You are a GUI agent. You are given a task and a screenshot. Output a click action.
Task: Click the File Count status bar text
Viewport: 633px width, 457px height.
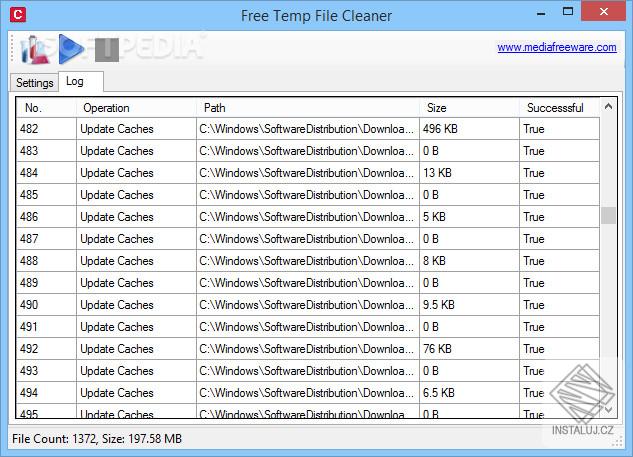[97, 439]
